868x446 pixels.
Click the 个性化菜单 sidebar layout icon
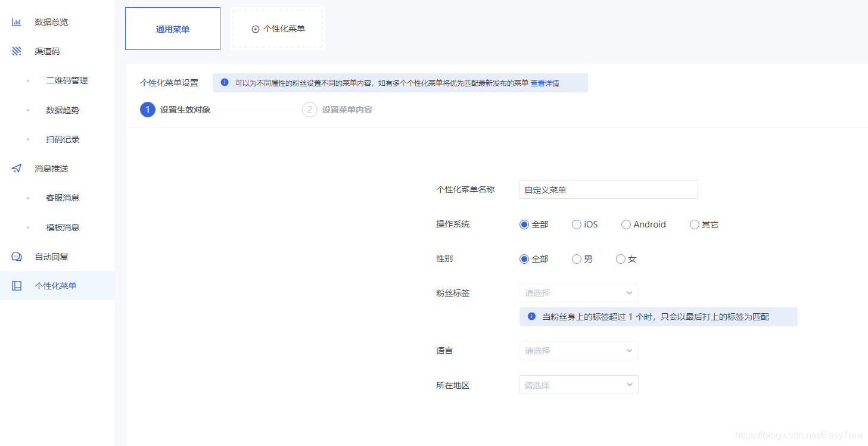coord(17,286)
